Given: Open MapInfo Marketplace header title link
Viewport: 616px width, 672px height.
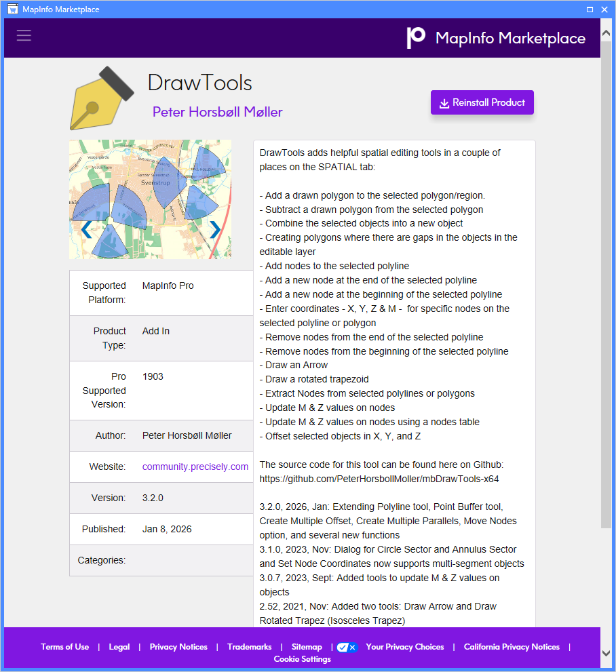Looking at the screenshot, I should pyautogui.click(x=511, y=38).
